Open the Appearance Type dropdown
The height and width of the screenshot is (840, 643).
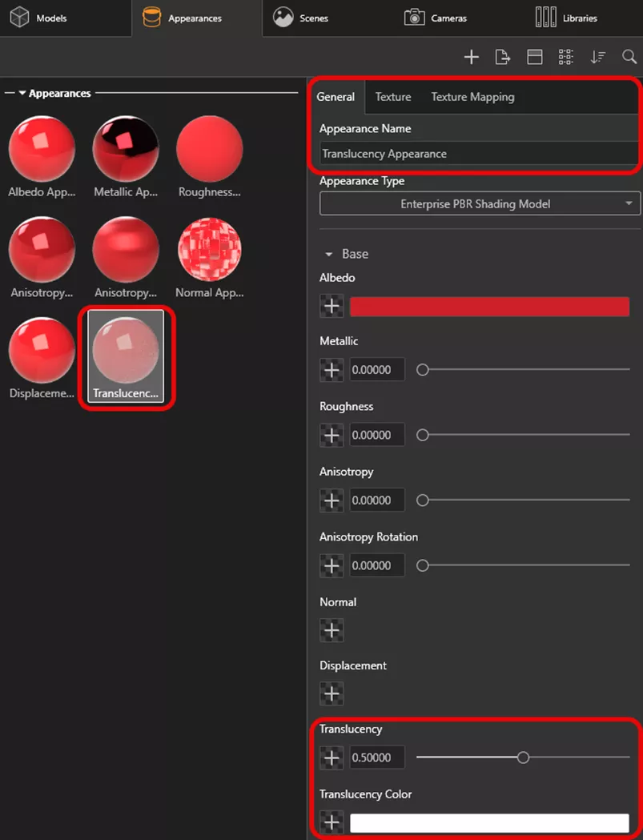click(x=480, y=204)
